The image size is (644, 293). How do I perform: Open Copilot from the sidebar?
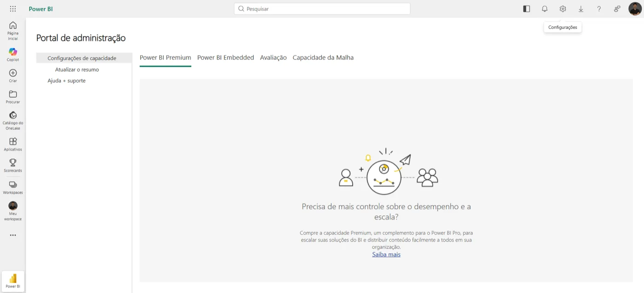tap(13, 55)
